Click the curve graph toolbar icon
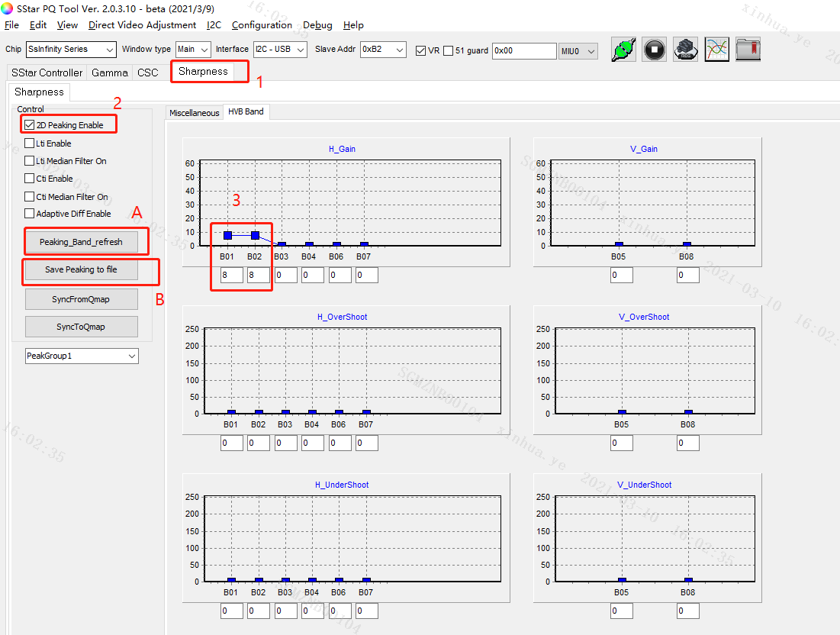 coord(716,50)
